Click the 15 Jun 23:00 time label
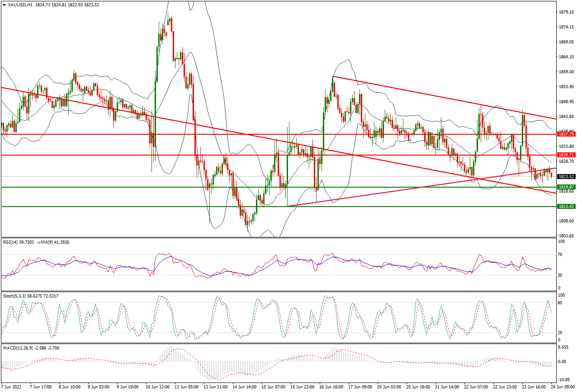The width and height of the screenshot is (577, 392). tap(302, 387)
